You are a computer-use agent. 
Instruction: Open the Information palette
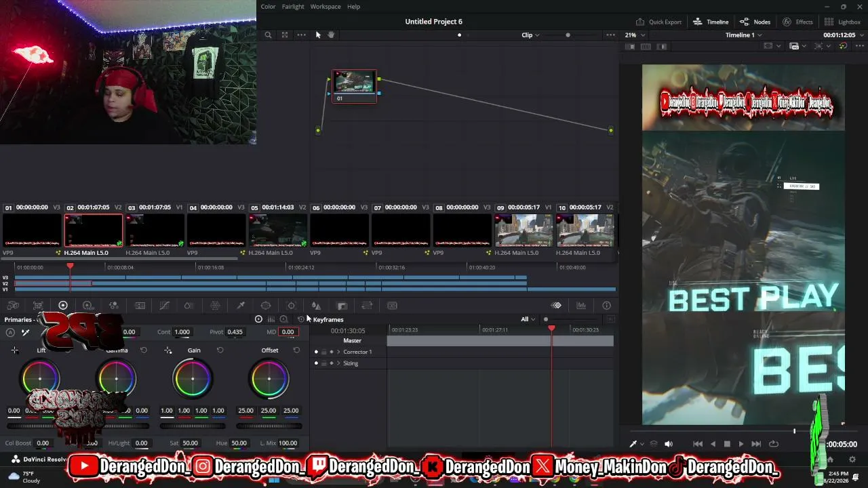pyautogui.click(x=606, y=306)
